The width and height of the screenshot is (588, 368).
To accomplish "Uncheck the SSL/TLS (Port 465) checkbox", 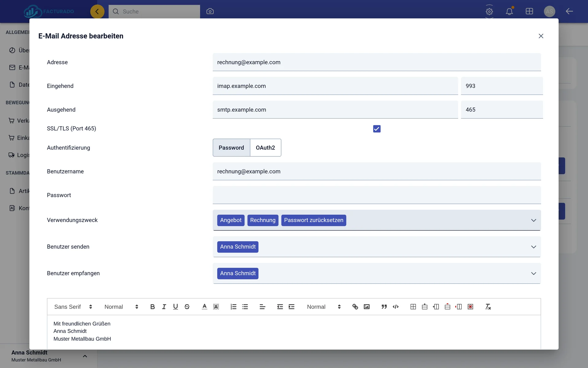I will pos(377,129).
